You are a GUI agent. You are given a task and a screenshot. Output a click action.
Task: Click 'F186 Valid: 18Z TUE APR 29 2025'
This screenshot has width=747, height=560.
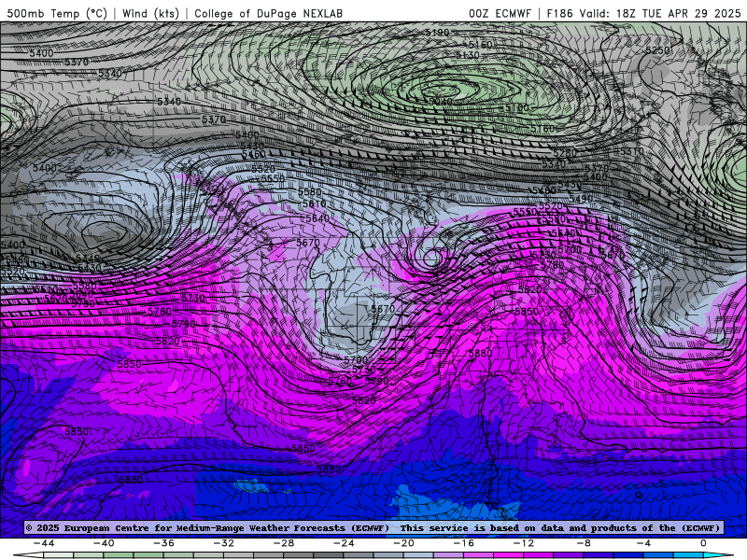pyautogui.click(x=643, y=13)
